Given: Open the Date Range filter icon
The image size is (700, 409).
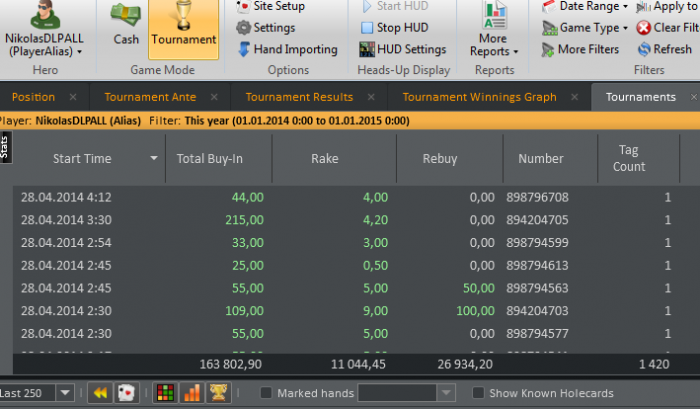Looking at the screenshot, I should click(x=549, y=6).
